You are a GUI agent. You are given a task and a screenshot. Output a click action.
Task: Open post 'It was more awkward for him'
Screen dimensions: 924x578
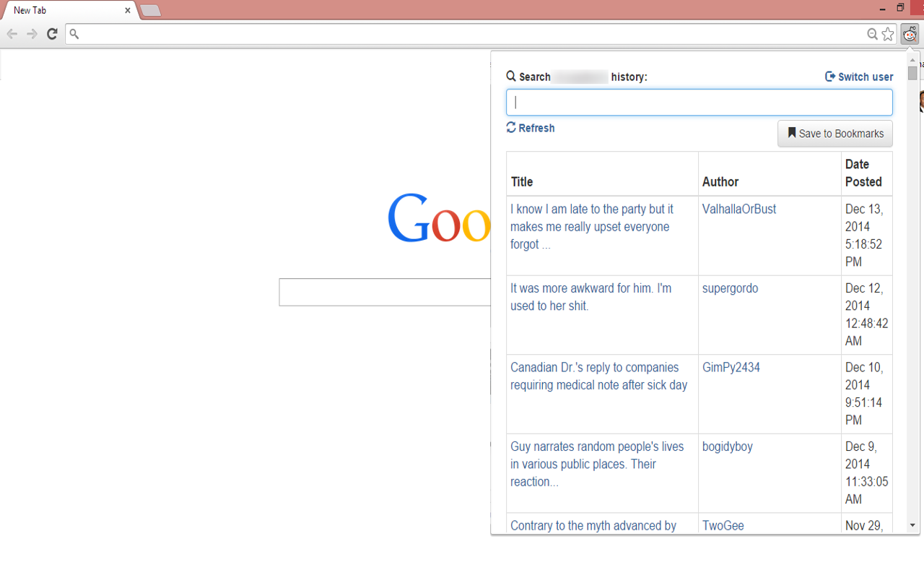(x=591, y=297)
